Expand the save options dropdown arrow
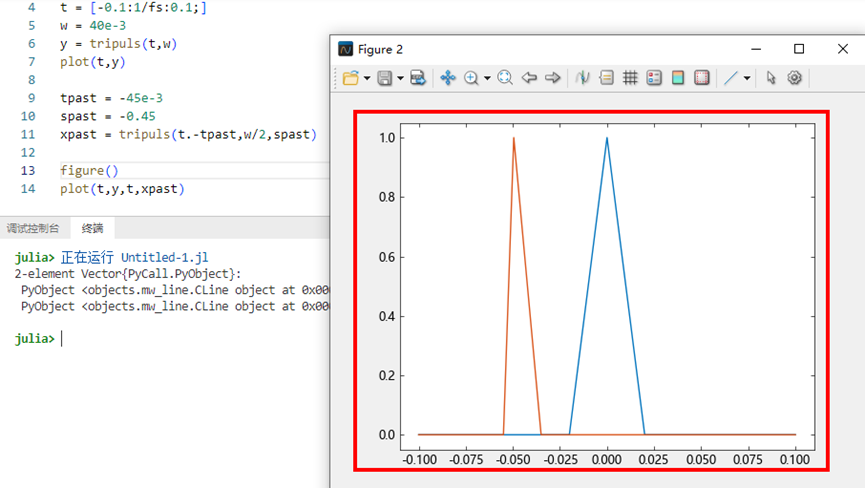The width and height of the screenshot is (865, 488). pos(401,78)
